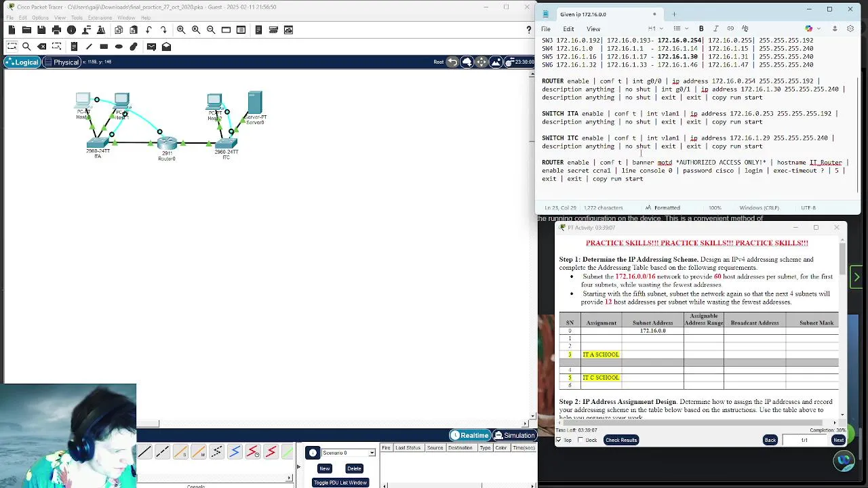The width and height of the screenshot is (868, 488).
Task: Open network information icon in toolbar
Action: point(71,30)
